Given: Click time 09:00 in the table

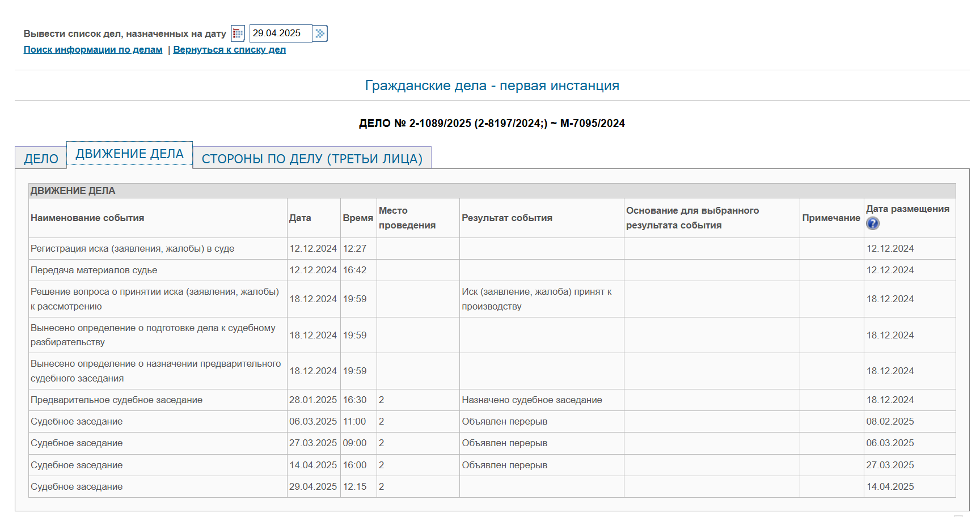Looking at the screenshot, I should pos(355,443).
